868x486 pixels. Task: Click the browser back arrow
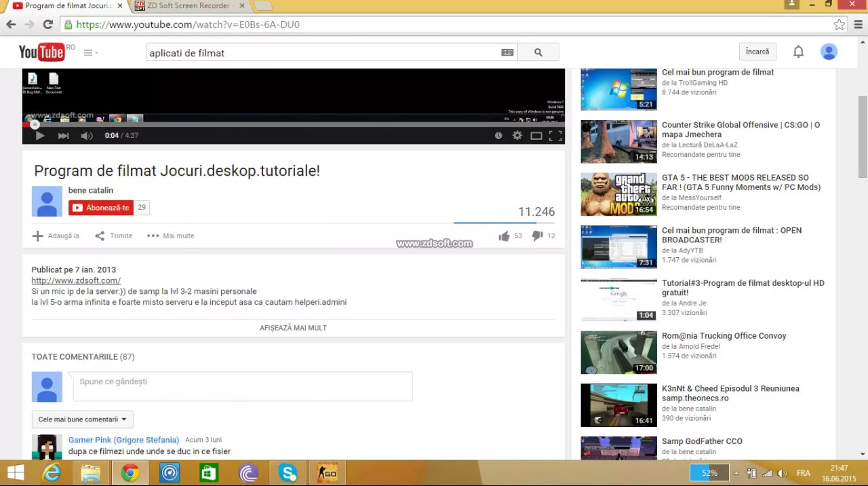point(11,24)
